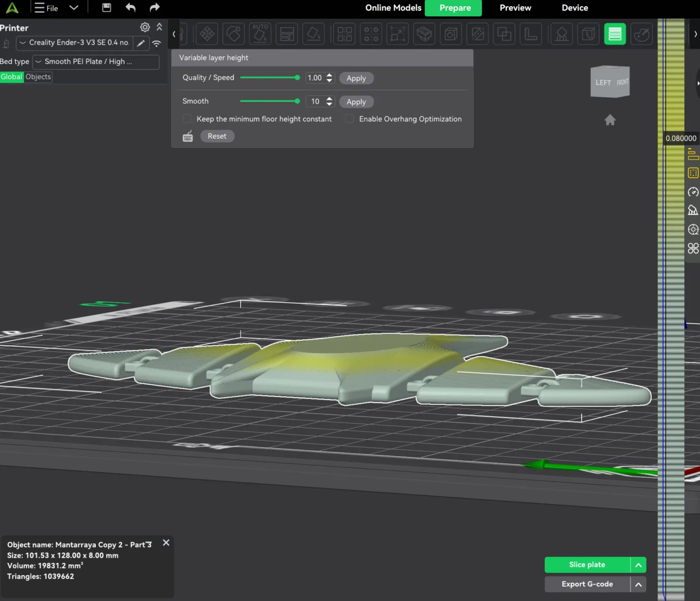700x601 pixels.
Task: Select the Global settings toggle
Action: click(x=12, y=77)
